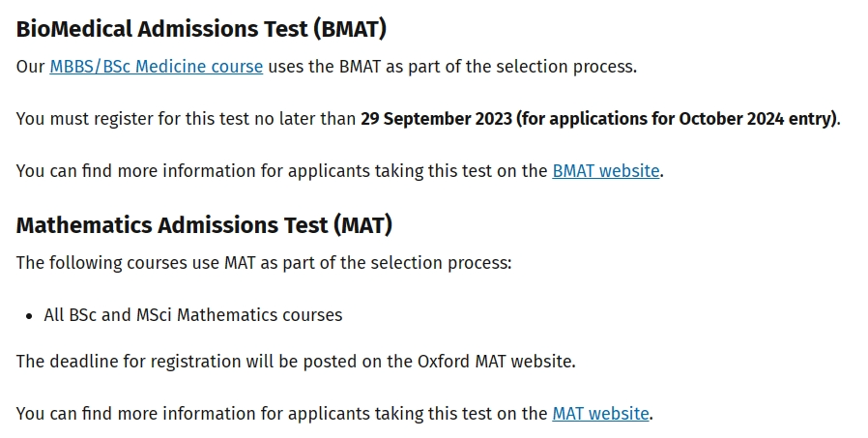This screenshot has width=868, height=438.
Task: Click the 'following courses use MAT' sentence
Action: [264, 262]
